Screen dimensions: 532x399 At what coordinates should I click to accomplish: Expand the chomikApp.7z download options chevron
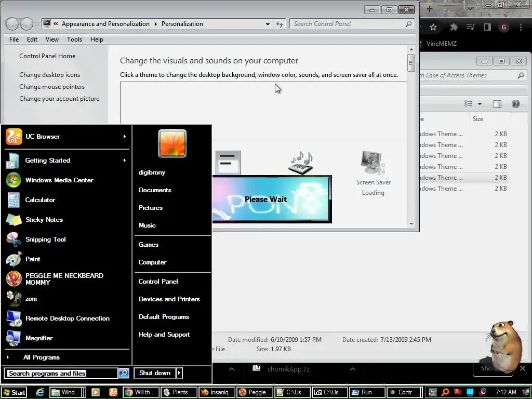click(353, 369)
